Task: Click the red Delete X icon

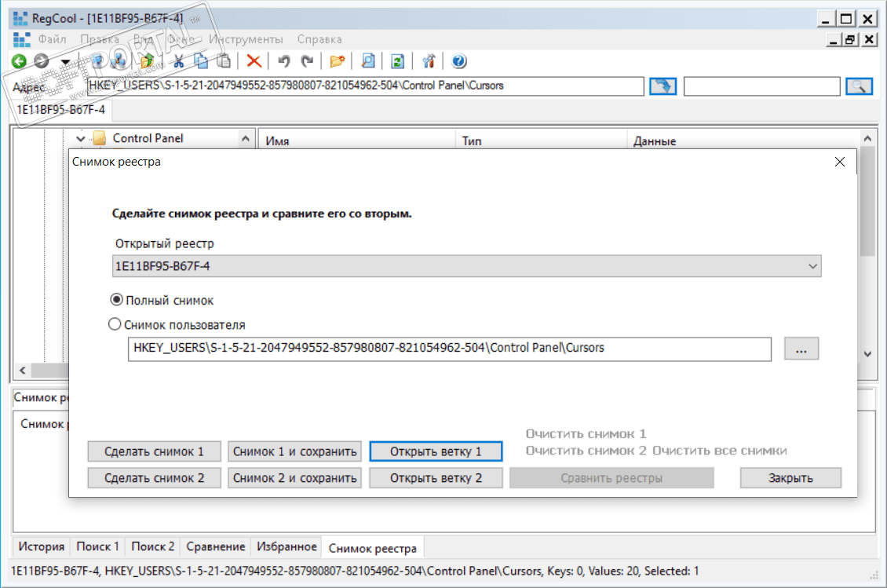Action: [x=254, y=61]
